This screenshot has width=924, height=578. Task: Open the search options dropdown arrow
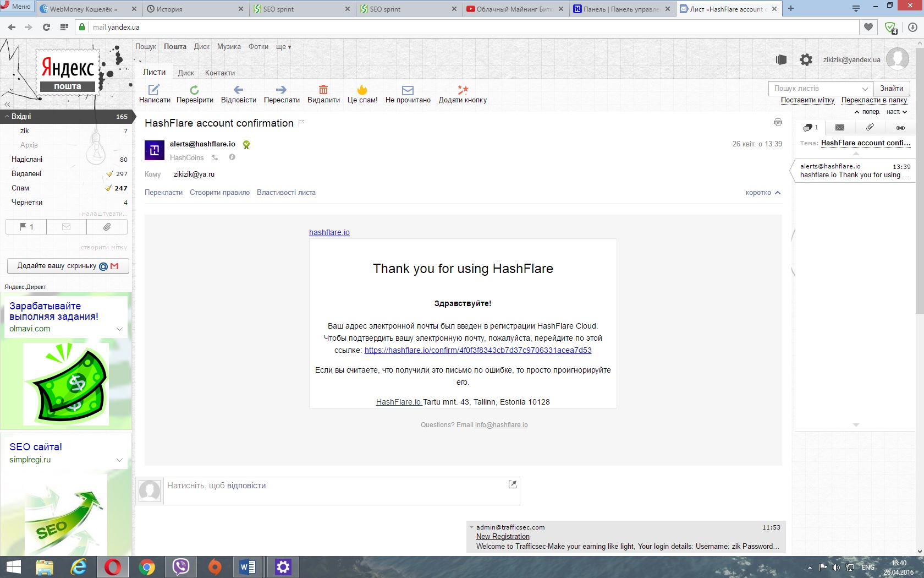tap(865, 89)
